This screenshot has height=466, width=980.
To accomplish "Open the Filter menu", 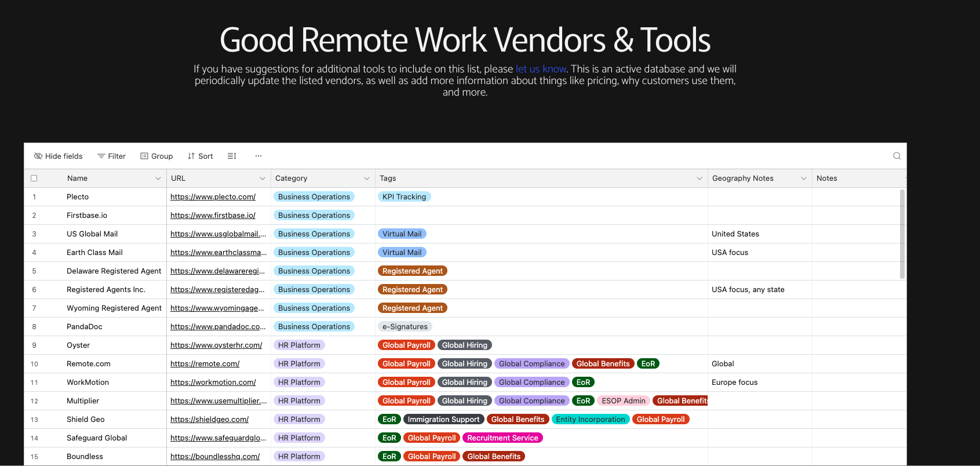I will pyautogui.click(x=111, y=156).
